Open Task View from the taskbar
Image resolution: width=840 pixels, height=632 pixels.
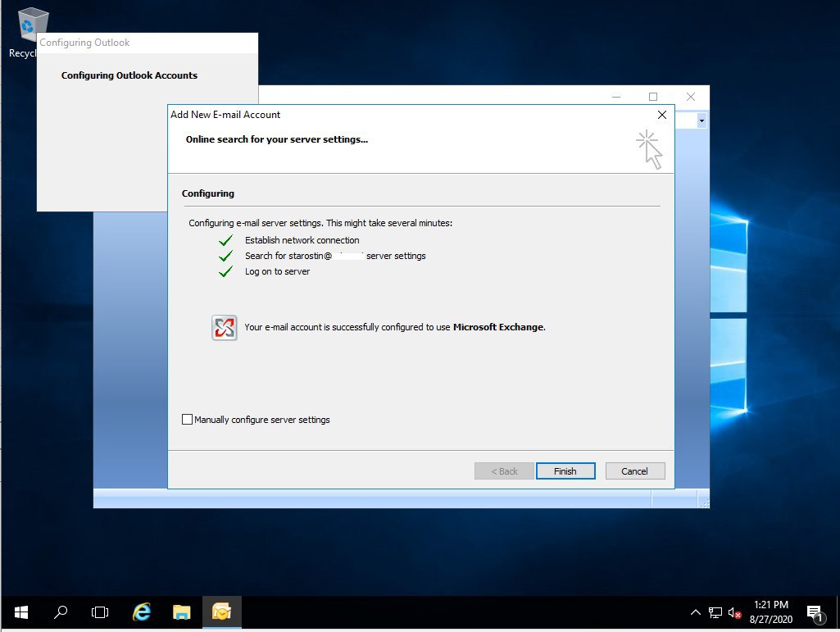pos(100,612)
